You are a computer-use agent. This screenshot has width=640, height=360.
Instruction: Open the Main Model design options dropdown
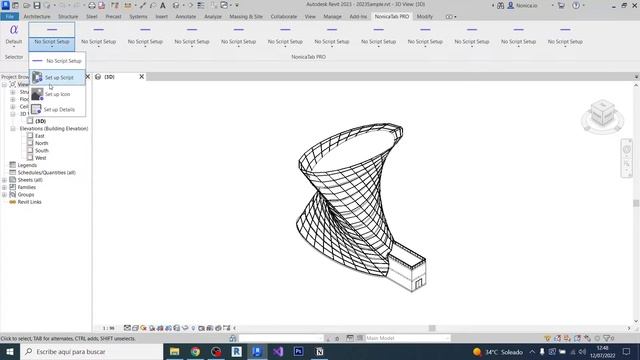tap(407, 338)
